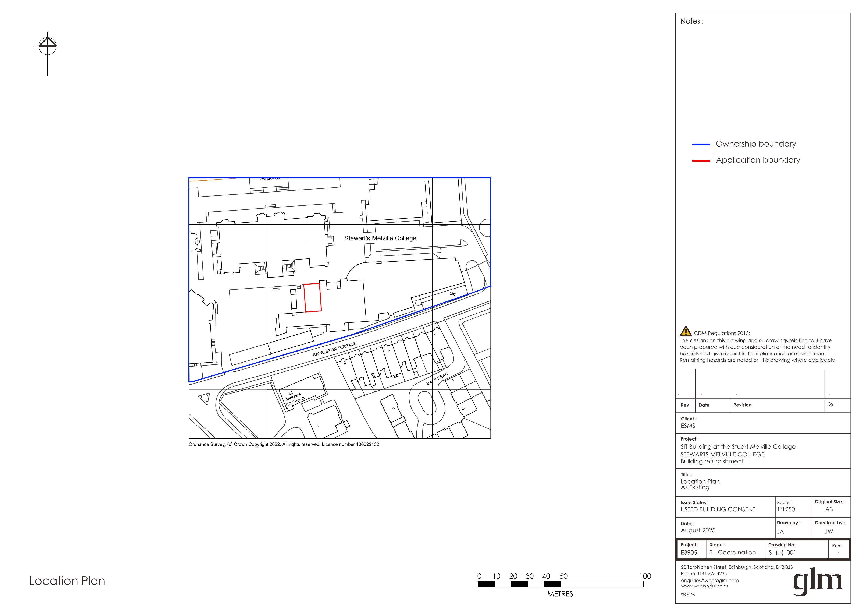Click the building number '77' on map

tap(317, 426)
